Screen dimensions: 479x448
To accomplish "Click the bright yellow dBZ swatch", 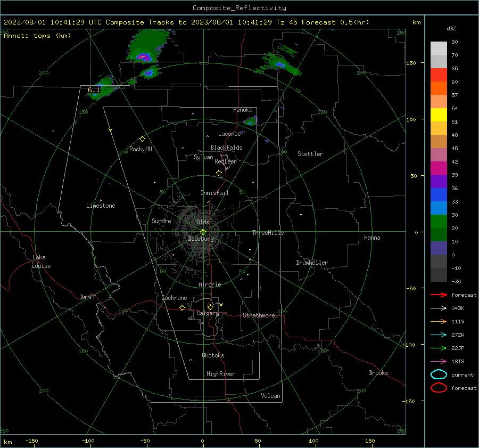I will [x=439, y=115].
